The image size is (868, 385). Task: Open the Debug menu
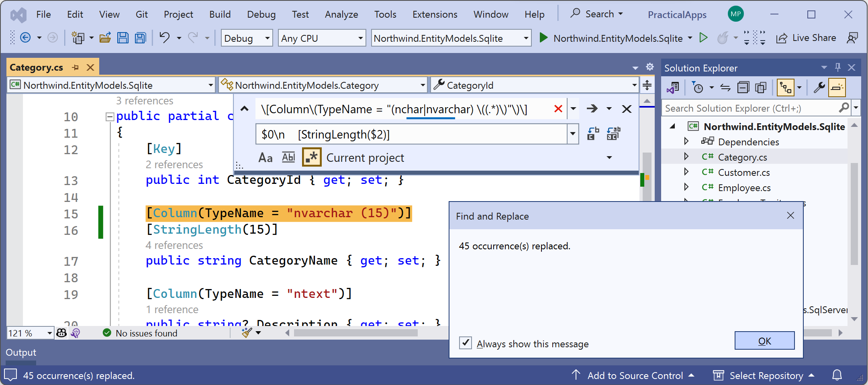coord(261,14)
